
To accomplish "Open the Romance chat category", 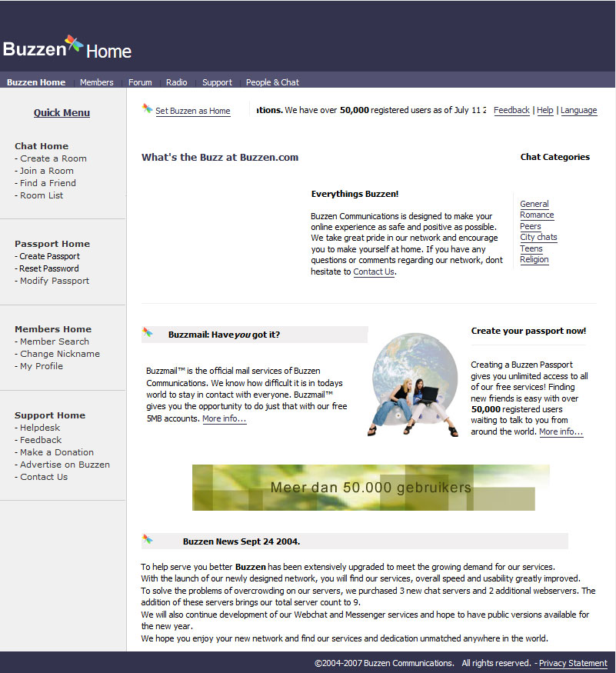I will [x=537, y=215].
